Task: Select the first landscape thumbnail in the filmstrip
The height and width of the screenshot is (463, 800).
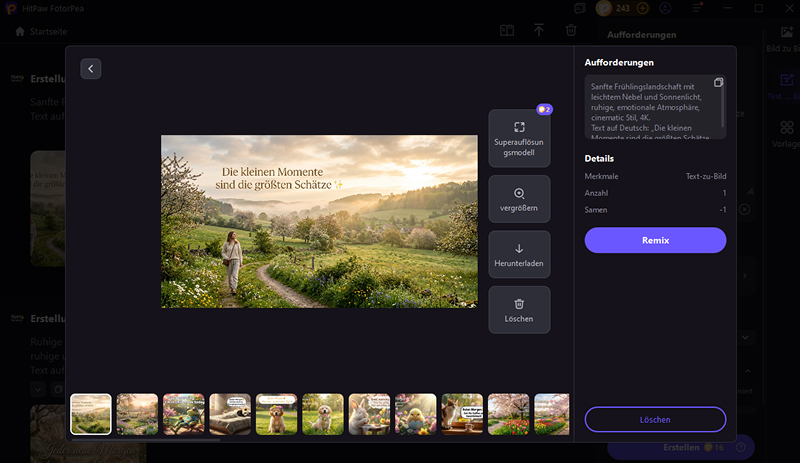Action: 91,413
